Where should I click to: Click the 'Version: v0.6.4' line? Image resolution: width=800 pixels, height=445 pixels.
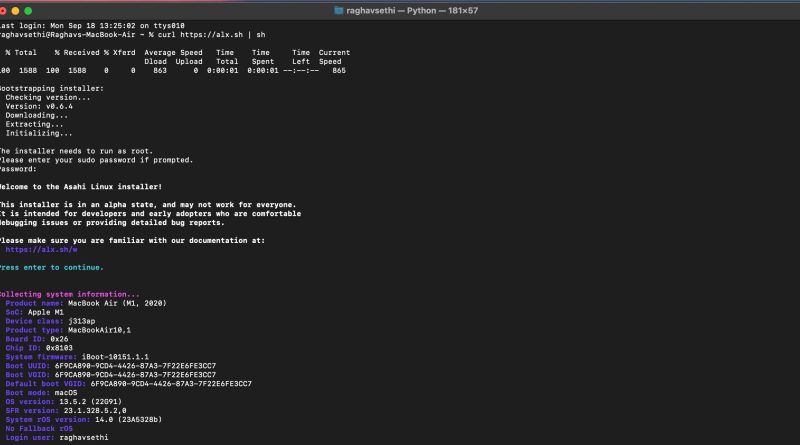pyautogui.click(x=39, y=107)
